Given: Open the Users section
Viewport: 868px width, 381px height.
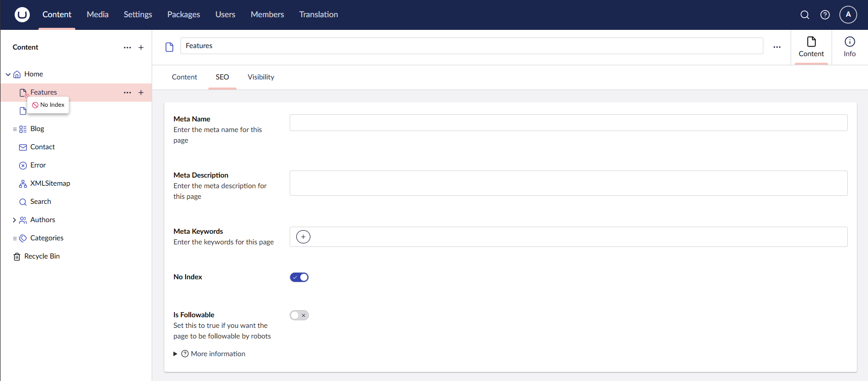Looking at the screenshot, I should 225,15.
